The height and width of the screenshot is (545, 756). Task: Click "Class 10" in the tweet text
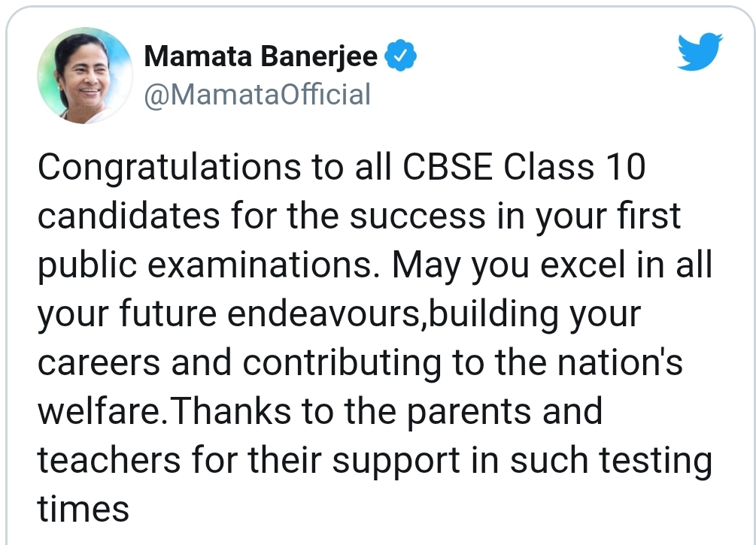[574, 168]
